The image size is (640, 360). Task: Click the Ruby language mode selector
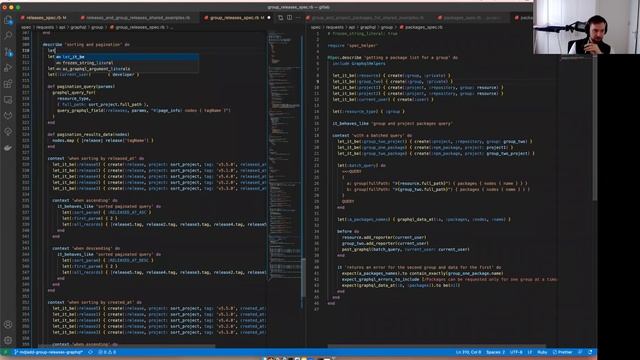tap(542, 352)
